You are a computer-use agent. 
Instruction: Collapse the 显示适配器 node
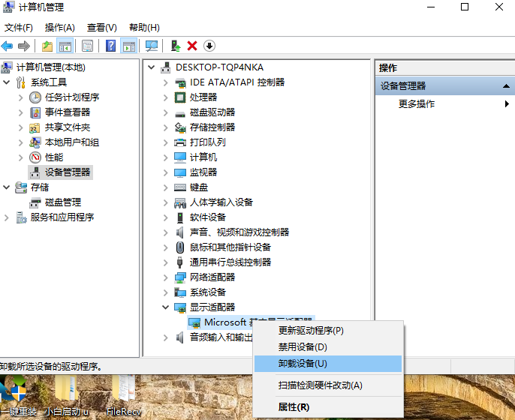[x=165, y=307]
